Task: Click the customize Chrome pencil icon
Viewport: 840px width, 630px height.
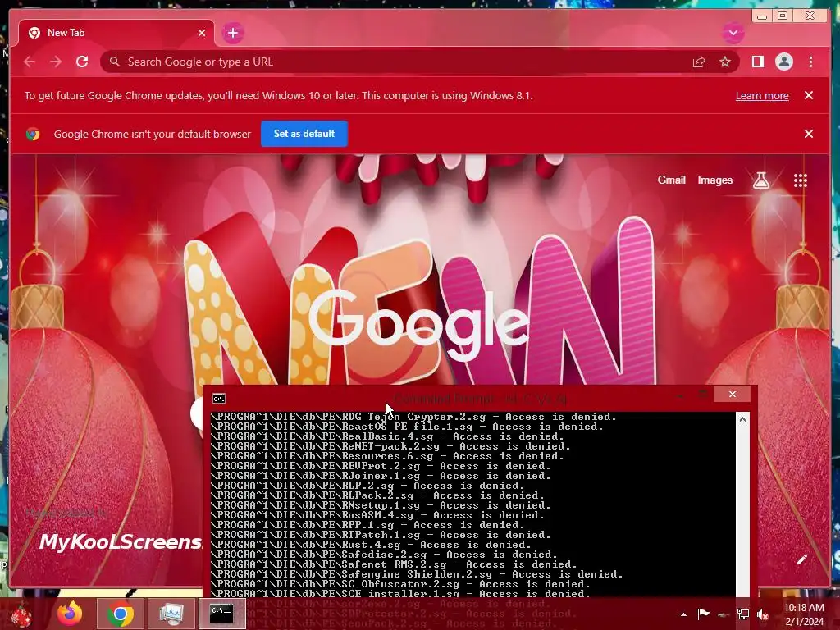Action: [x=801, y=559]
